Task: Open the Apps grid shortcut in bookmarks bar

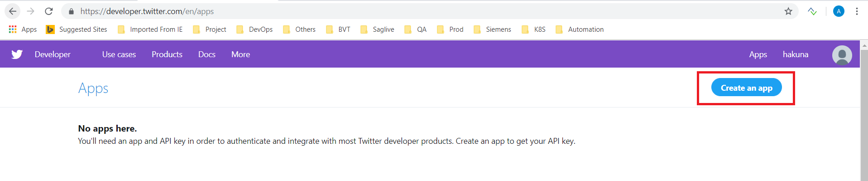Action: click(23, 29)
